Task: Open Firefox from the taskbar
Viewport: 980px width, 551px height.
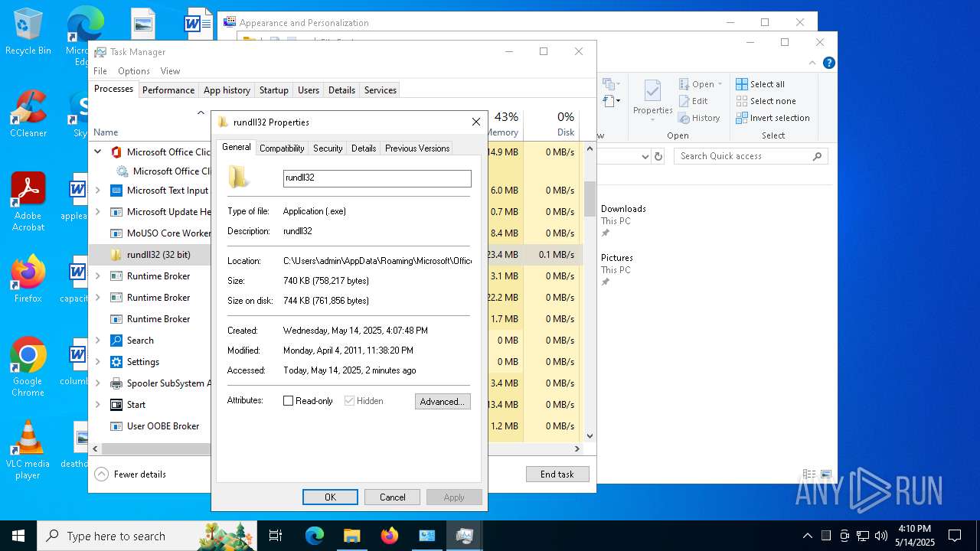Action: 390,536
